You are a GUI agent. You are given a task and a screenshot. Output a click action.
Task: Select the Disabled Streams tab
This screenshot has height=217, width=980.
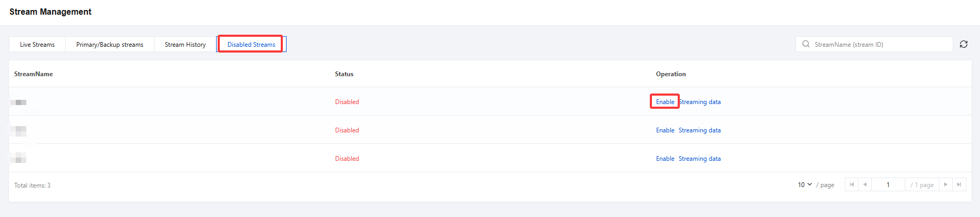[251, 45]
